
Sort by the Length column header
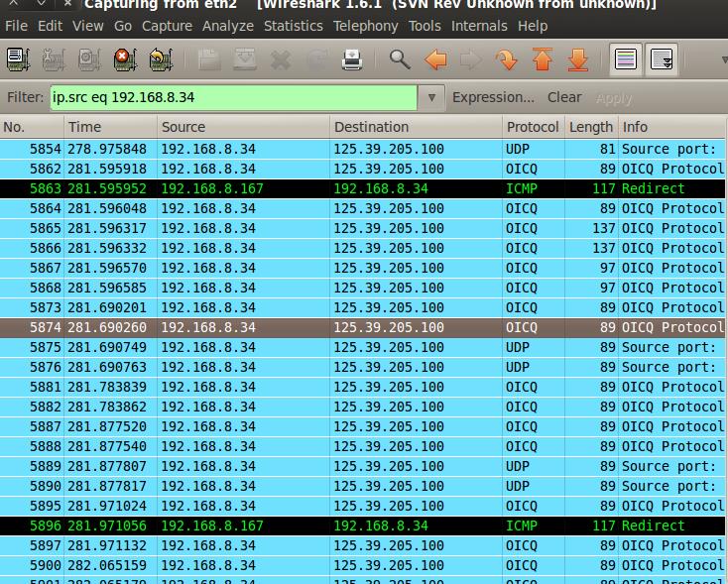point(591,127)
